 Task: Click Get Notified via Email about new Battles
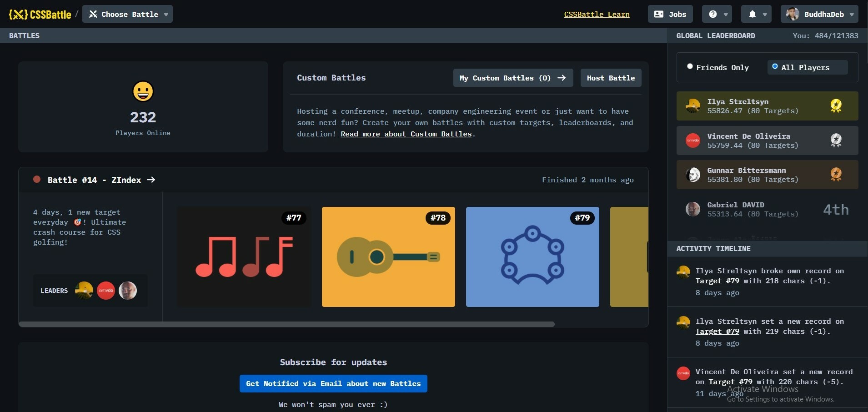point(333,383)
